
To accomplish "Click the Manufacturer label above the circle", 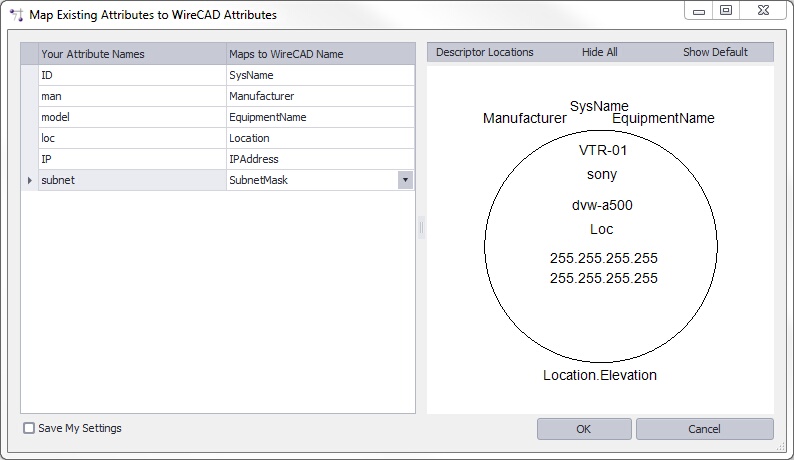I will (x=525, y=118).
